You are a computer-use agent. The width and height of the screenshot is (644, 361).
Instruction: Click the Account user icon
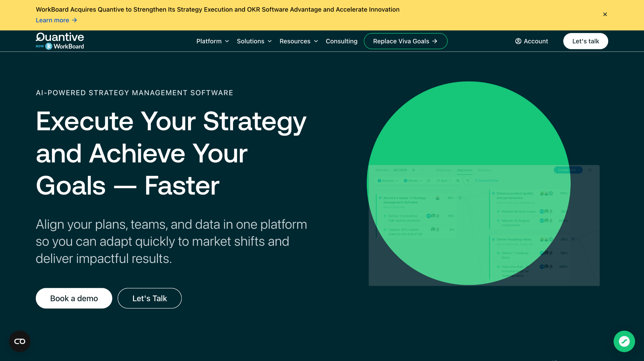[x=518, y=41]
